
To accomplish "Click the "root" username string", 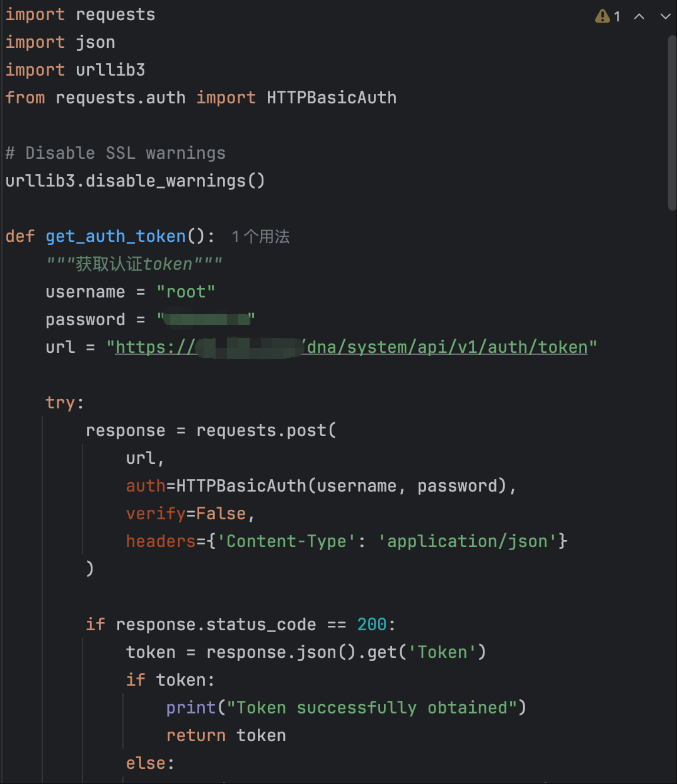I will [186, 292].
